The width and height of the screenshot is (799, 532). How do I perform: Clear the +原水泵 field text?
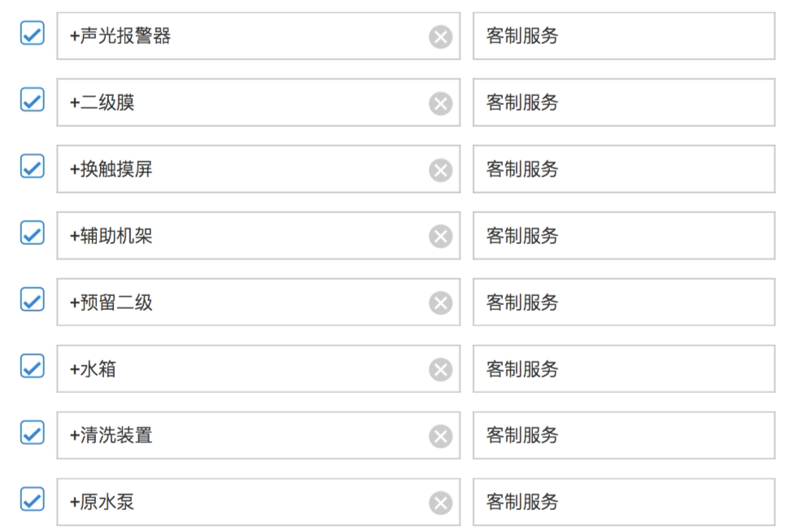coord(440,503)
